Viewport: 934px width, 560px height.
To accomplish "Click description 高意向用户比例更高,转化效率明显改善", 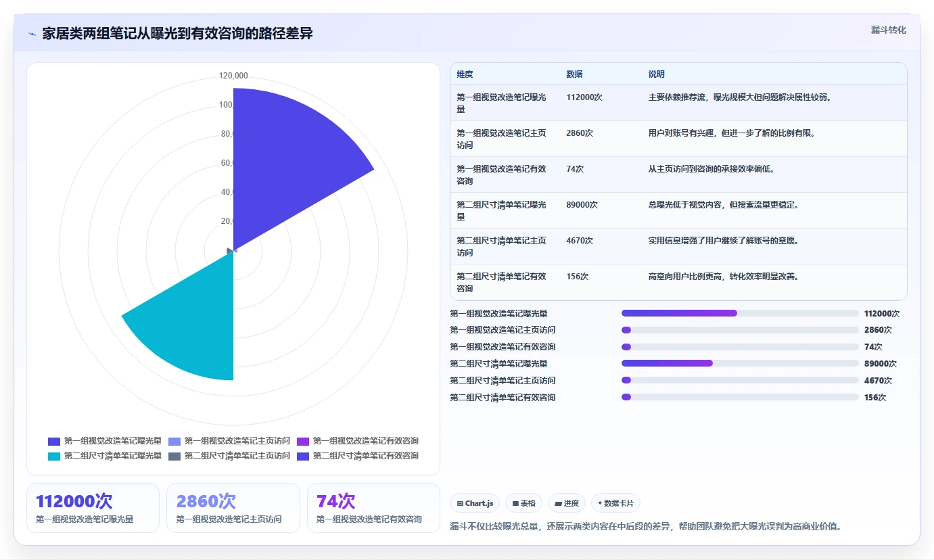I will [x=724, y=277].
